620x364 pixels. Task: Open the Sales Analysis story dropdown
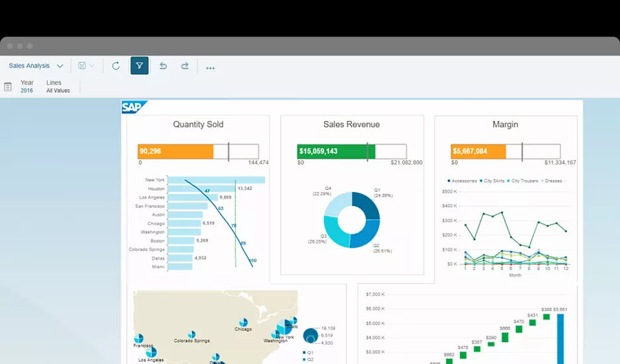point(36,66)
